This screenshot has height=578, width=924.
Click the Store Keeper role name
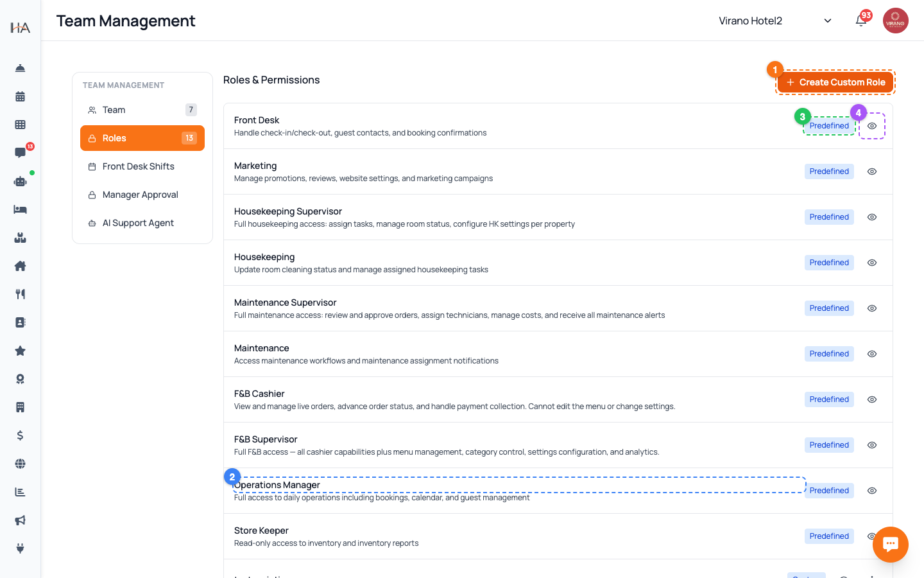[261, 530]
